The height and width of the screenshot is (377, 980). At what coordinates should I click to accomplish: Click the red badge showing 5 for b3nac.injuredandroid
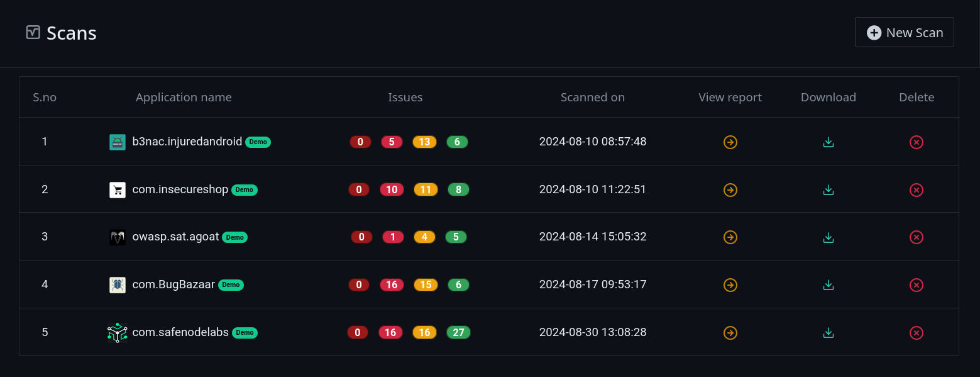[x=392, y=142]
